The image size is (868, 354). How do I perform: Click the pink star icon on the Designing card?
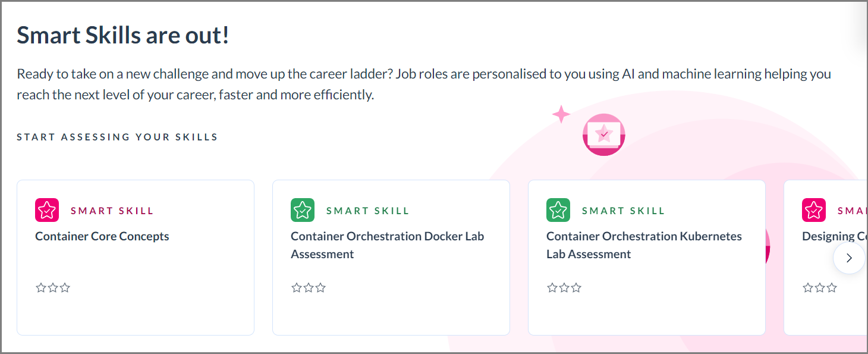coord(813,210)
